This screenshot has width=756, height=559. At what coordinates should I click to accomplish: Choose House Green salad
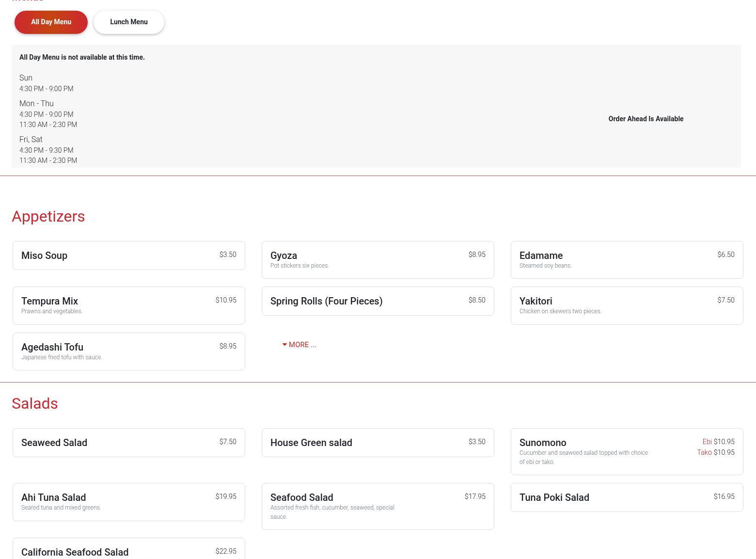(378, 443)
